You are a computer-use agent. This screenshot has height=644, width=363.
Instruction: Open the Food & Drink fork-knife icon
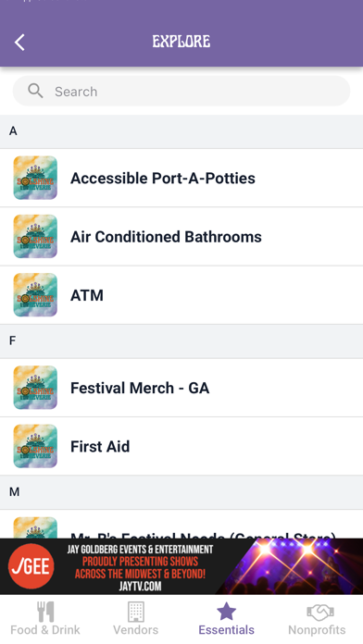(45, 612)
